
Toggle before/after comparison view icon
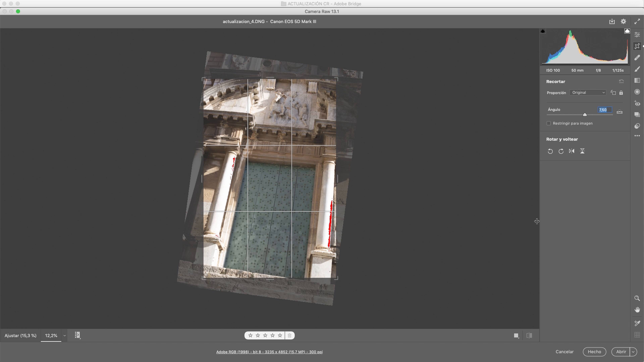529,336
